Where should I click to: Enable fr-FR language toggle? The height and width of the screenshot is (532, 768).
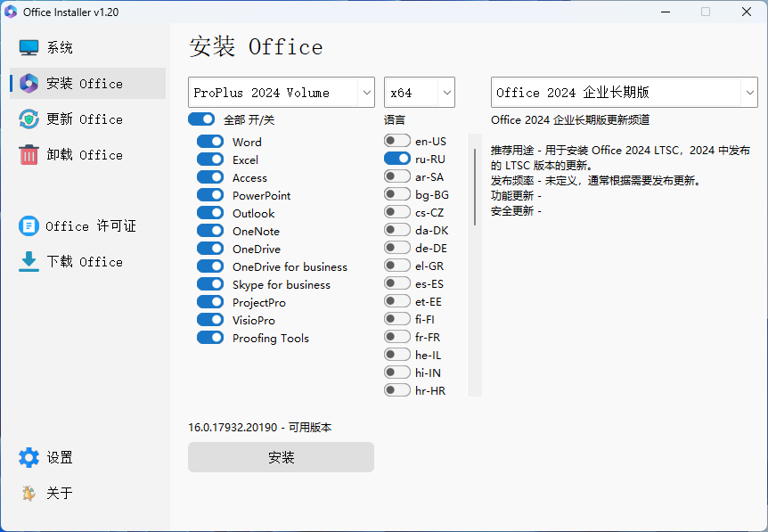[x=397, y=337]
